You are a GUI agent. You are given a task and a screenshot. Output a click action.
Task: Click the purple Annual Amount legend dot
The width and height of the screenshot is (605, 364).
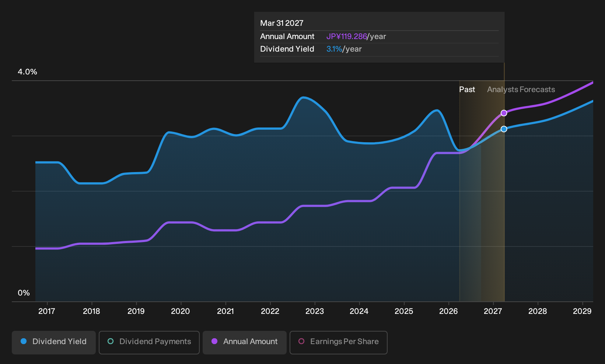214,342
